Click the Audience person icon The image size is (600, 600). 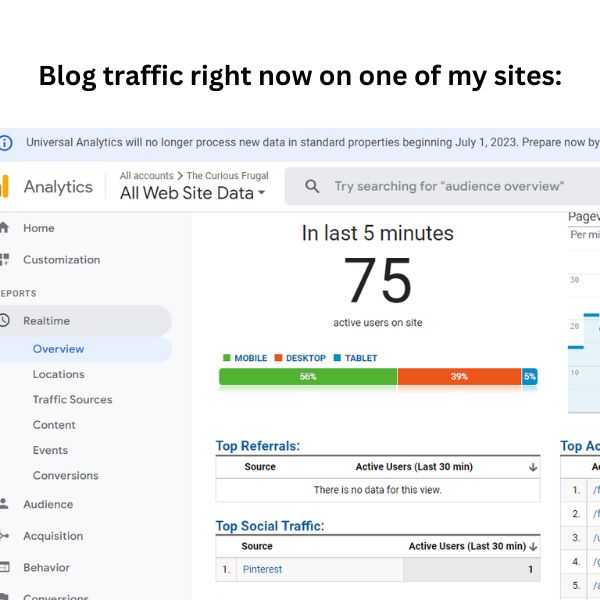[4, 504]
